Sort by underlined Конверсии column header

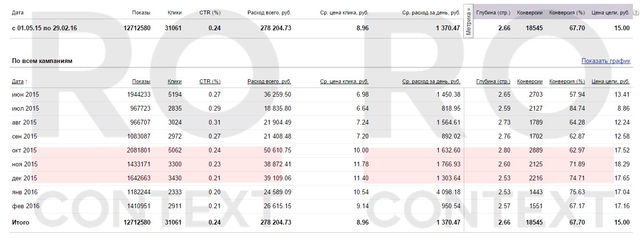coord(530,82)
